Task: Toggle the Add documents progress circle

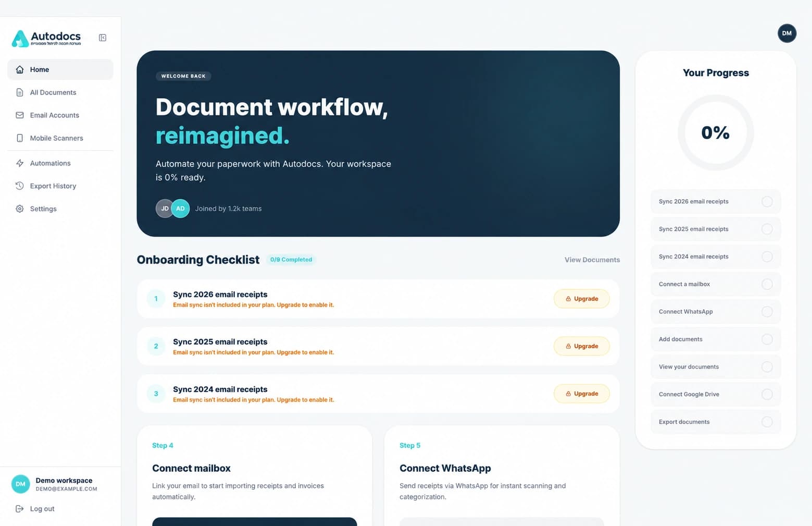Action: 767,339
